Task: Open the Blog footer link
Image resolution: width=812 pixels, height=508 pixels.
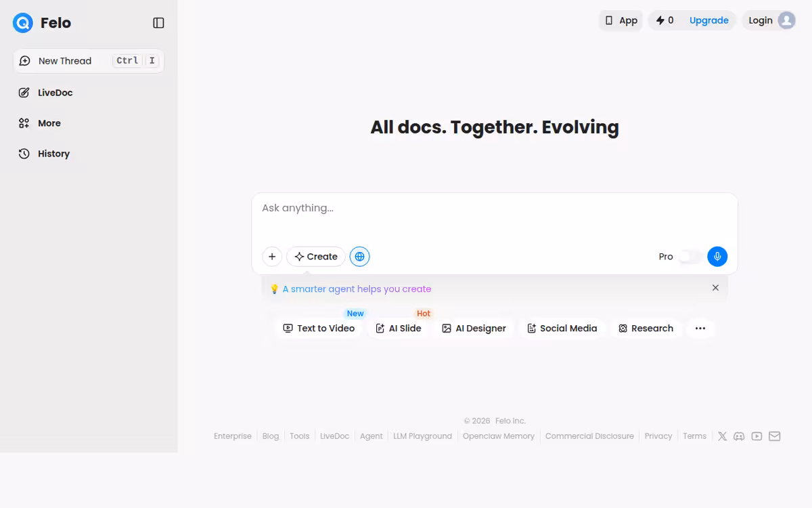Action: click(271, 436)
